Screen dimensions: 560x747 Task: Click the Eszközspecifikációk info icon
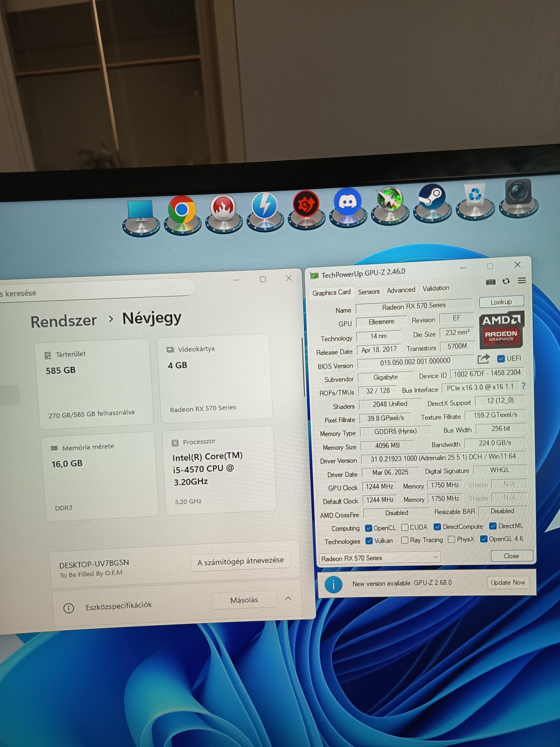click(x=68, y=608)
